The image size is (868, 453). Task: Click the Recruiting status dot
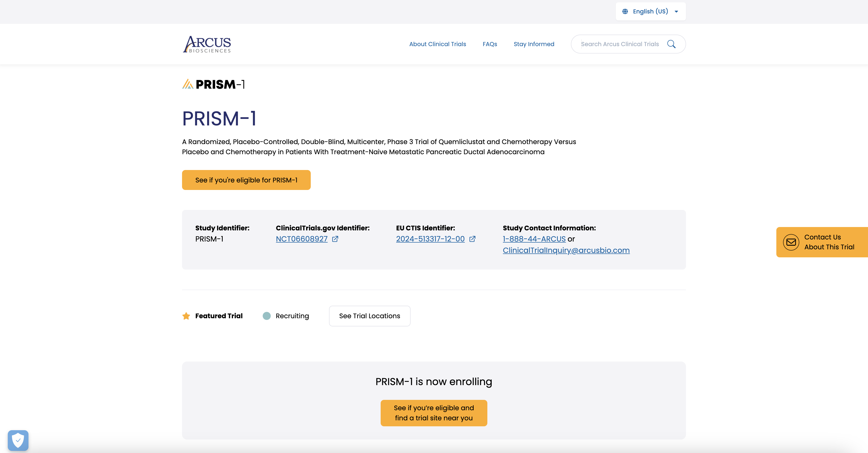click(266, 316)
